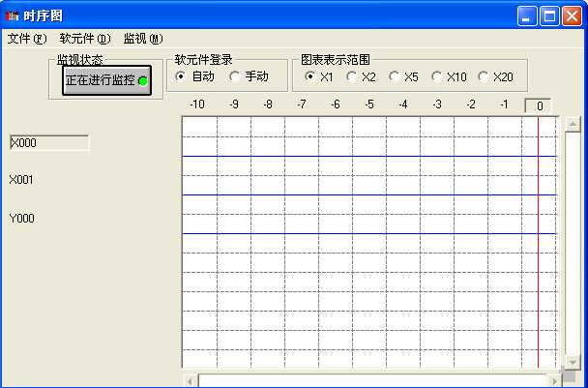Image resolution: width=588 pixels, height=388 pixels.
Task: Open the 软元件(D) menu
Action: (x=84, y=39)
